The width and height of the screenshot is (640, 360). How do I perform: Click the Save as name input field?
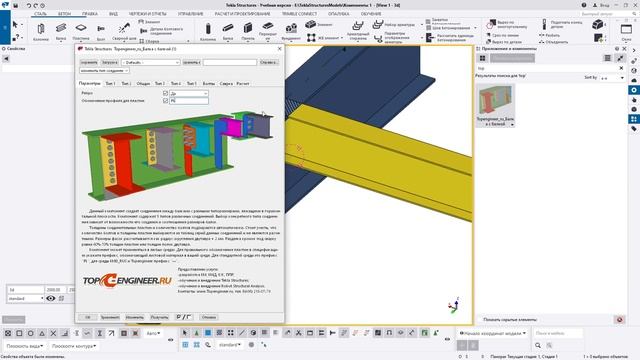[x=230, y=62]
